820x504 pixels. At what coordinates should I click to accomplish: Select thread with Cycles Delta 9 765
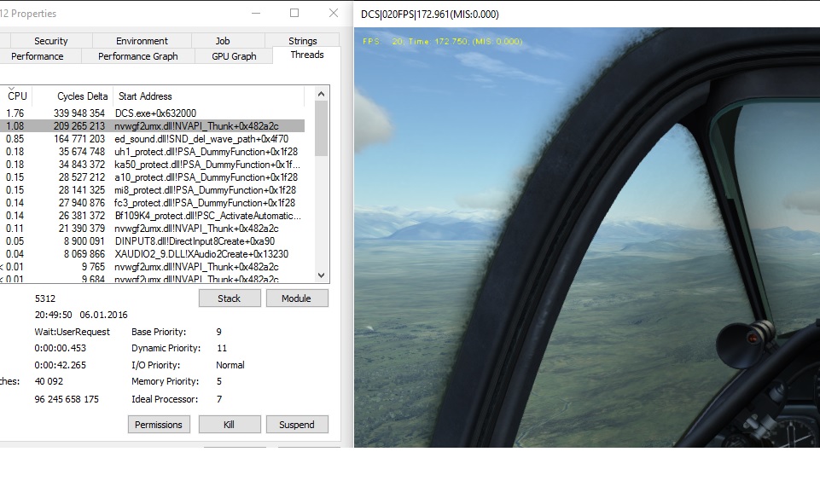coord(152,267)
